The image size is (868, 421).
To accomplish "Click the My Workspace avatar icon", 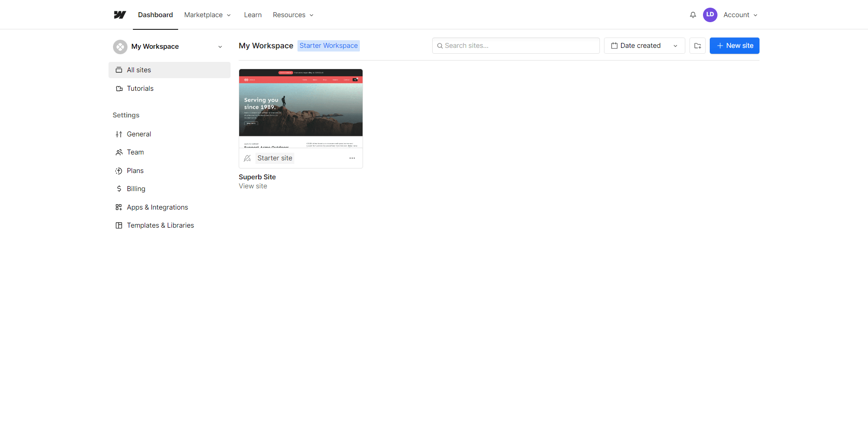I will point(120,47).
